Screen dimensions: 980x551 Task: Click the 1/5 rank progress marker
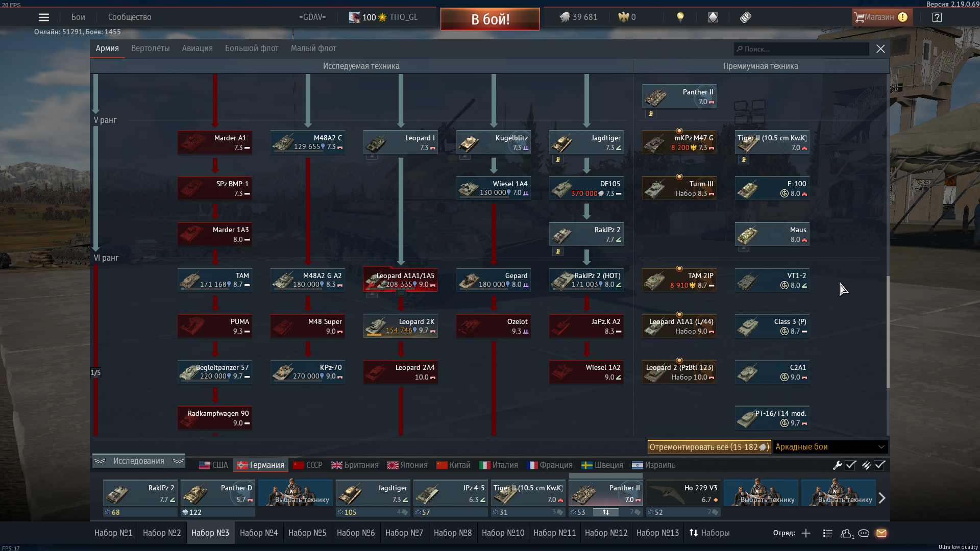95,373
